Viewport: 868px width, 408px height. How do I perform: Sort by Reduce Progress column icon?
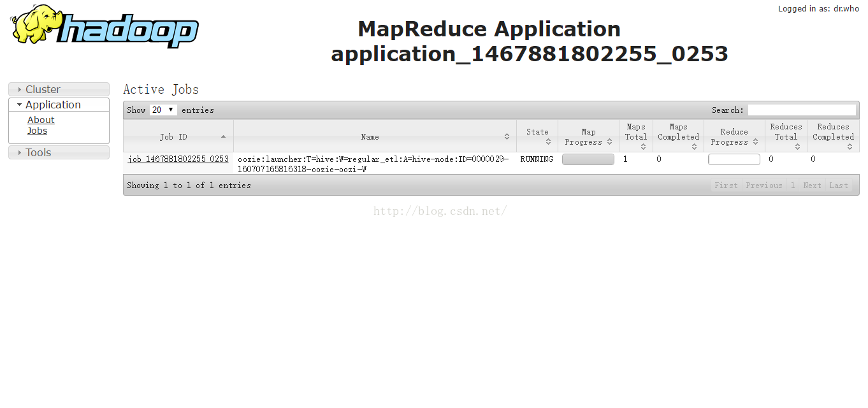(755, 142)
